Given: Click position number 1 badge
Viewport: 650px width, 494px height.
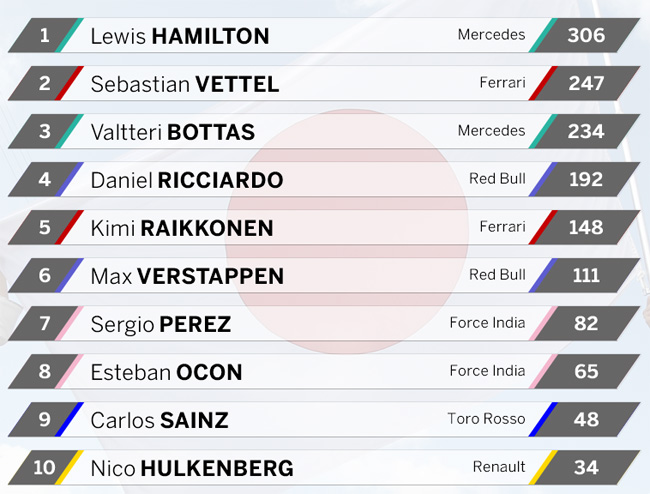Looking at the screenshot, I should [44, 35].
